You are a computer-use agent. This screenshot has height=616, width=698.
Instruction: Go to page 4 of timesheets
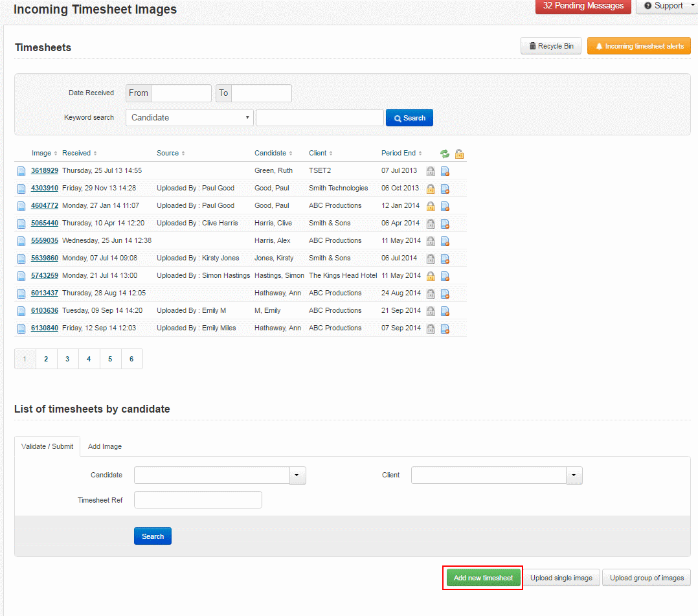[89, 359]
